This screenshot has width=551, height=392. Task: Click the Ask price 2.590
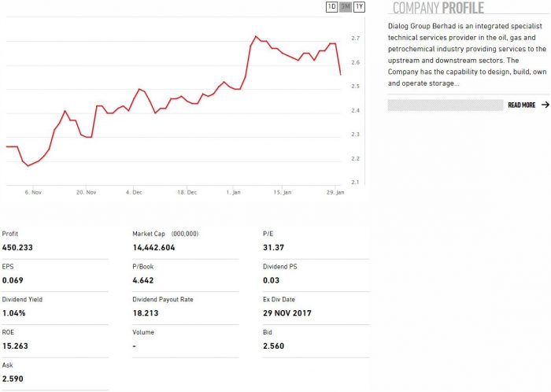click(x=13, y=379)
